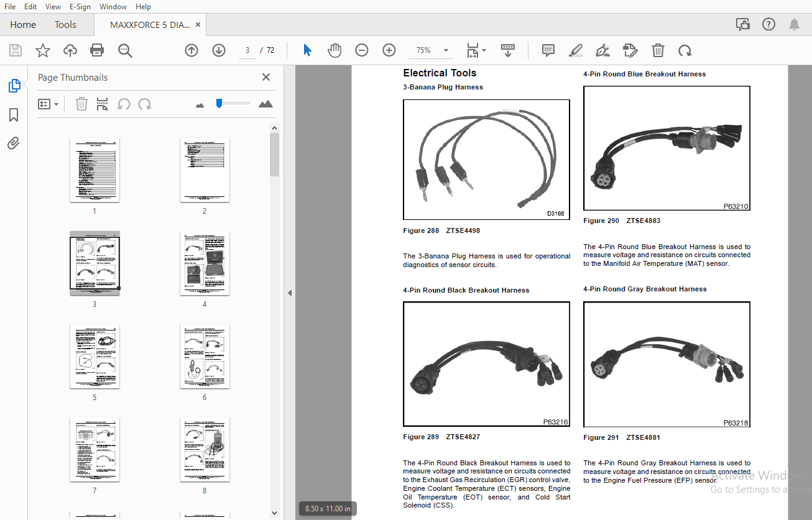Click the Delete trash icon in toolbar
The width and height of the screenshot is (812, 520).
point(658,50)
